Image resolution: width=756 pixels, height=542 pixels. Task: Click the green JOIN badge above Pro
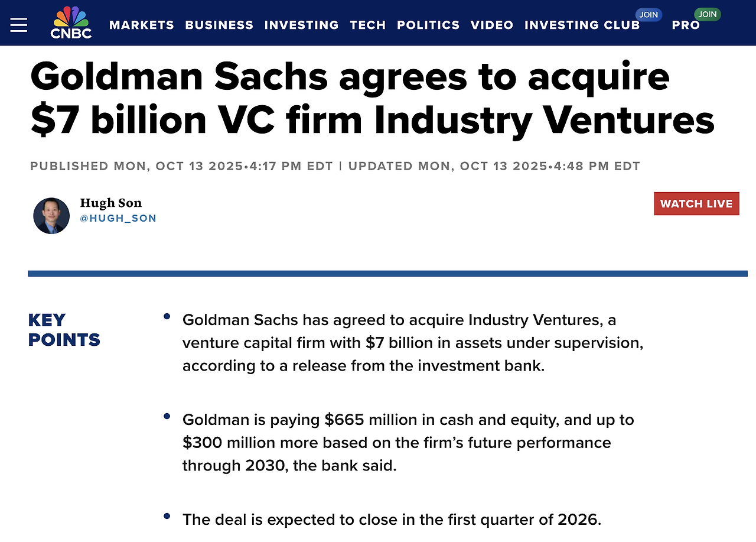[707, 14]
